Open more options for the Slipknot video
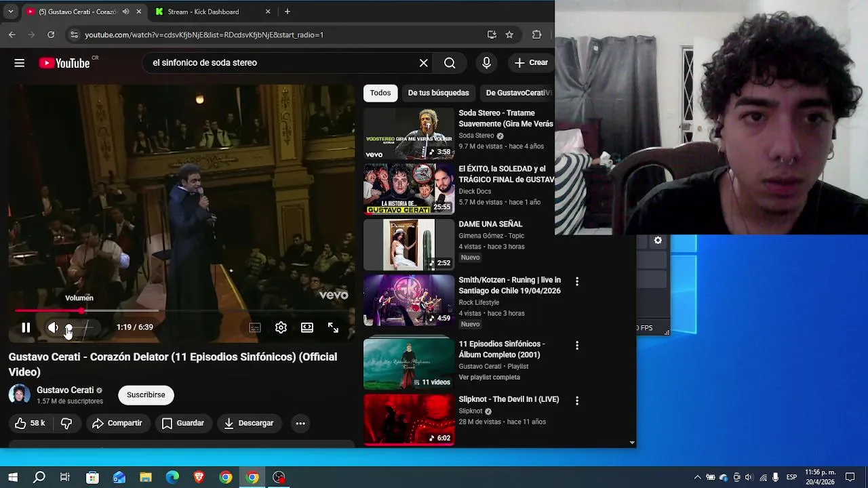Image resolution: width=868 pixels, height=488 pixels. tap(577, 401)
